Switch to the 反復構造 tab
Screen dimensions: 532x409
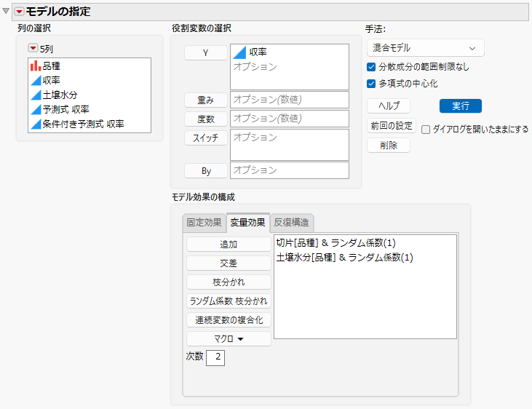pyautogui.click(x=291, y=223)
